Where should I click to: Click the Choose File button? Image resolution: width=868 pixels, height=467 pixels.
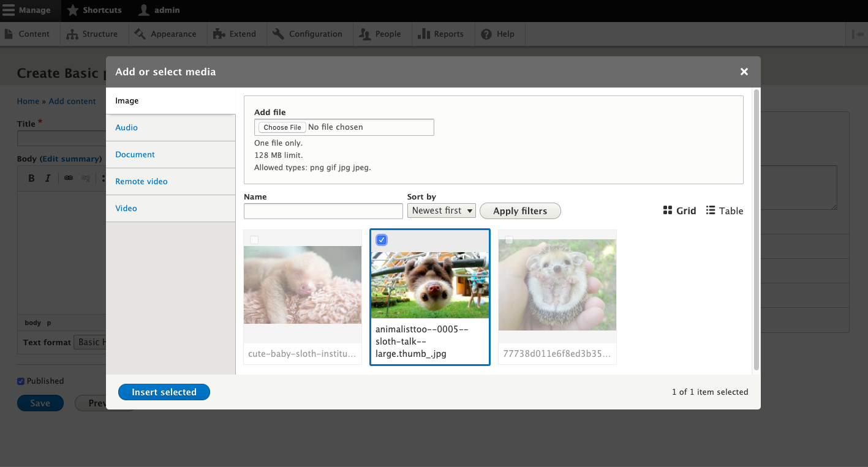(282, 127)
